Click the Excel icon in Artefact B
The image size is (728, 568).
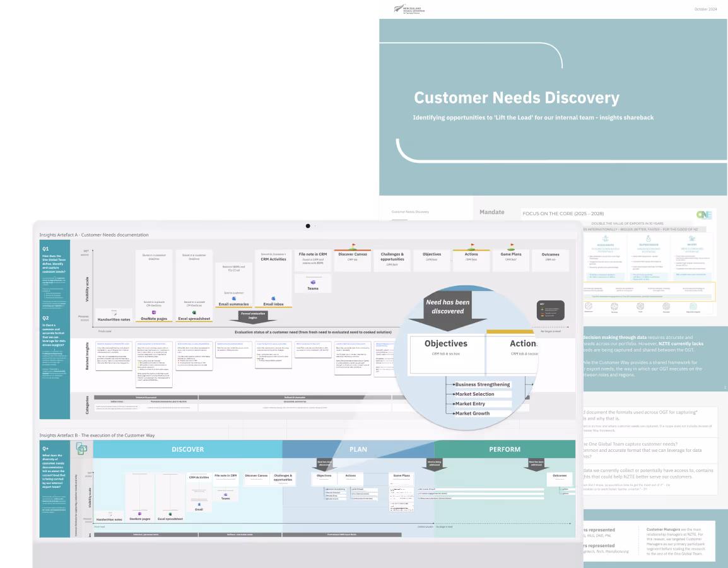click(170, 514)
